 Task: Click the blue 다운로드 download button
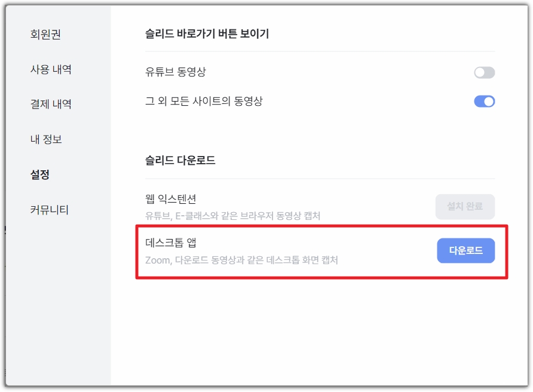(465, 251)
